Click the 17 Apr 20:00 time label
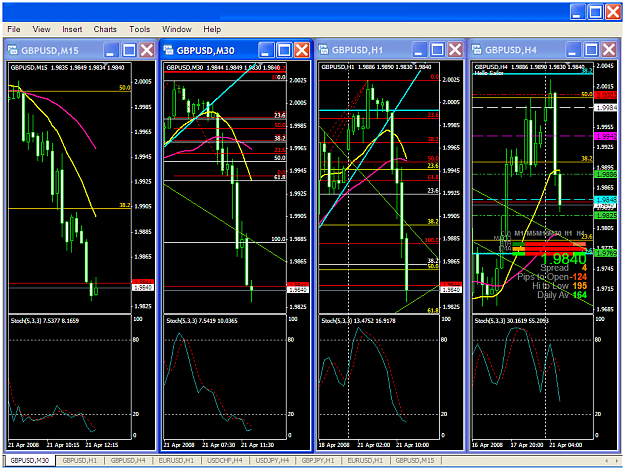The width and height of the screenshot is (625, 470). point(527,445)
